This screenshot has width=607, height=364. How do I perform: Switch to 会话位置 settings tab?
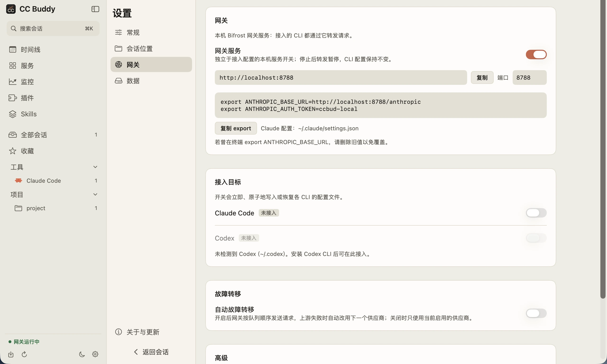[x=151, y=49]
